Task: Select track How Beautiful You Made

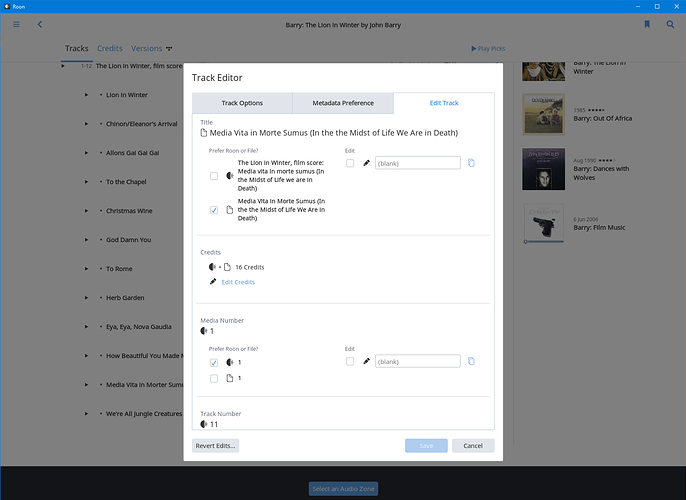Action: (x=144, y=356)
